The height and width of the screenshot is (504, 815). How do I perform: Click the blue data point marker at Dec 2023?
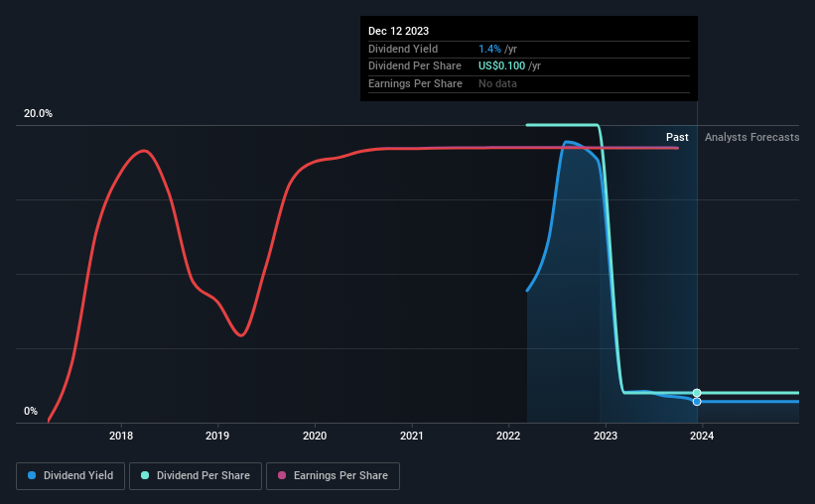tap(697, 402)
